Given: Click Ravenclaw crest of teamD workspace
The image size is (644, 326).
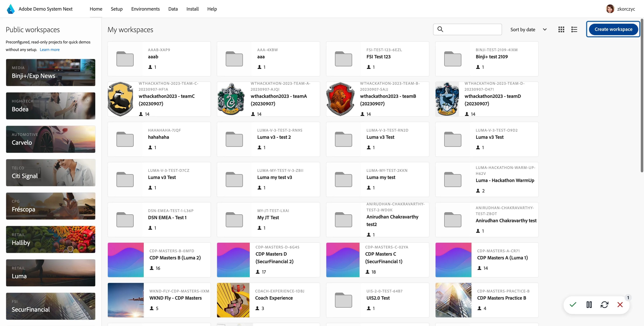Looking at the screenshot, I should 447,99.
